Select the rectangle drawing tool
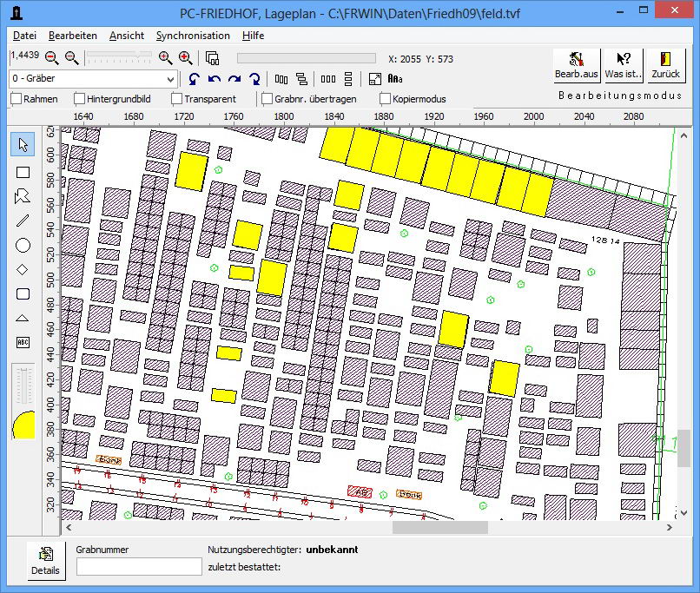The width and height of the screenshot is (700, 593). [23, 173]
